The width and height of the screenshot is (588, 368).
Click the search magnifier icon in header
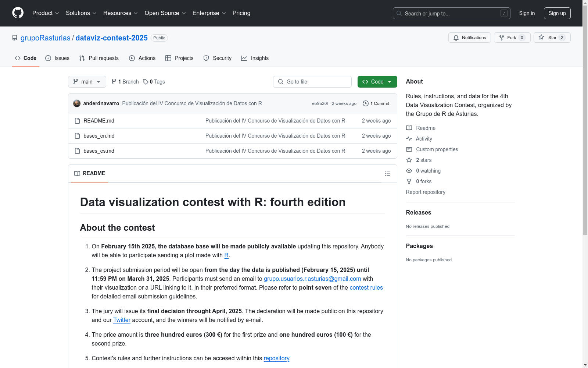pyautogui.click(x=399, y=13)
